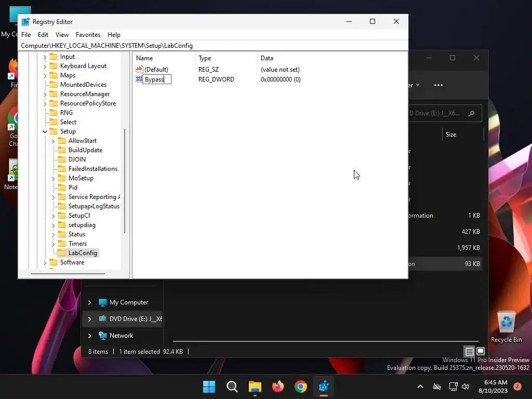Image resolution: width=532 pixels, height=399 pixels.
Task: Click the tree pane horizontal scrollbar
Action: [x=68, y=273]
